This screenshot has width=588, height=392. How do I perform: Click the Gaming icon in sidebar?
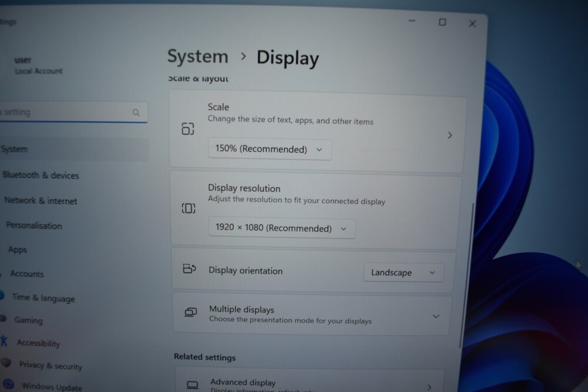[4, 318]
